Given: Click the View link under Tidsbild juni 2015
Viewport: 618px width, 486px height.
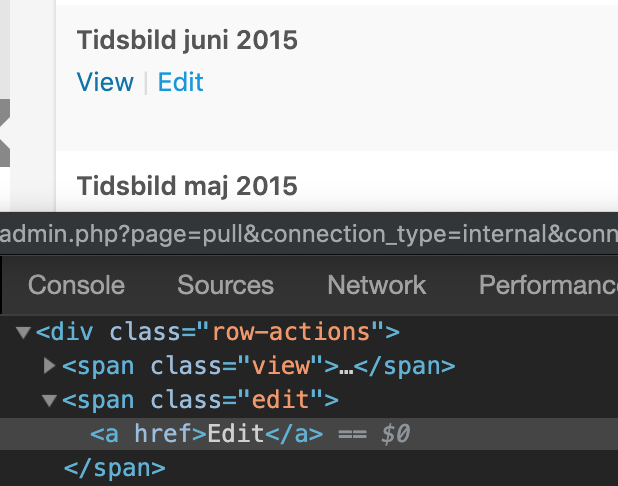Looking at the screenshot, I should (105, 82).
